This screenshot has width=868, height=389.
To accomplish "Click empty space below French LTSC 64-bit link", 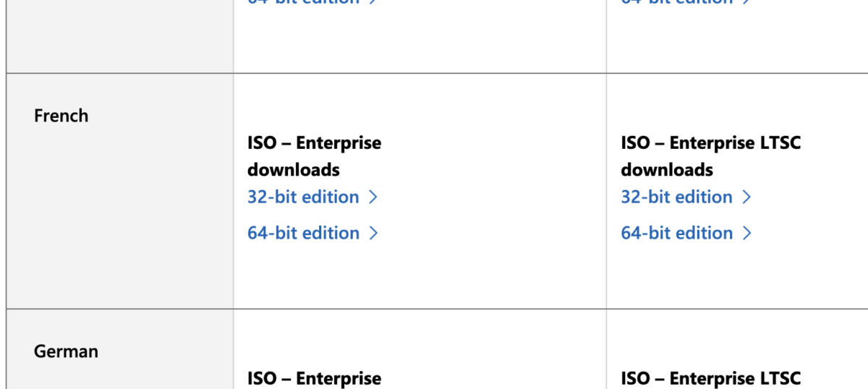I will pyautogui.click(x=723, y=278).
